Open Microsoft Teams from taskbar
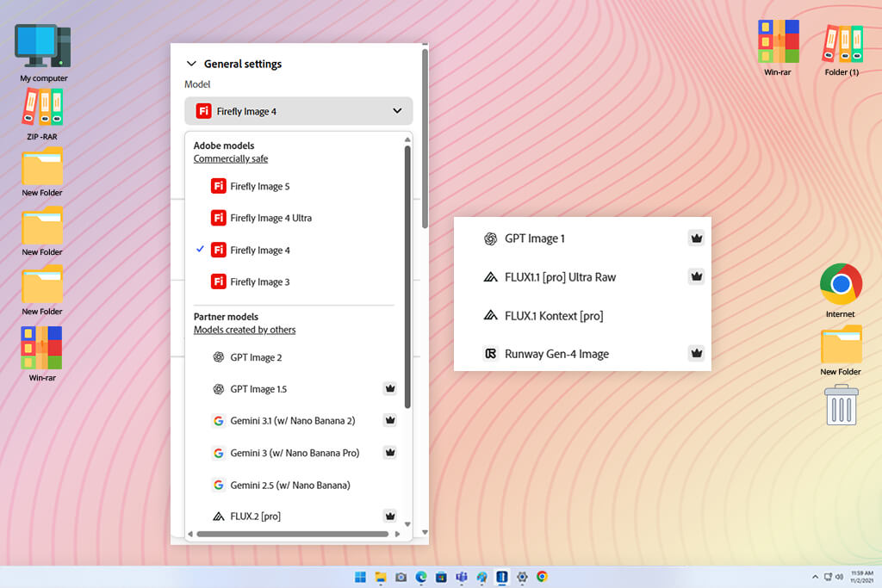 462,577
